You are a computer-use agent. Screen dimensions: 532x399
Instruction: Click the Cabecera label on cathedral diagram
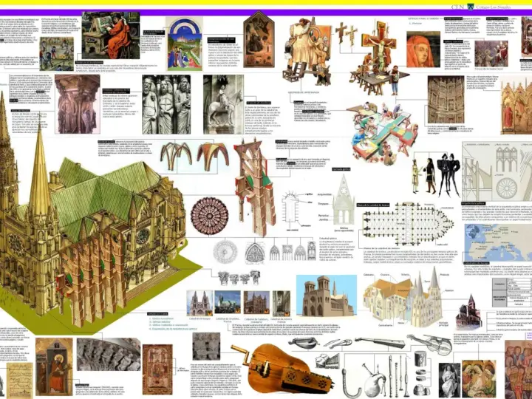(x=369, y=274)
